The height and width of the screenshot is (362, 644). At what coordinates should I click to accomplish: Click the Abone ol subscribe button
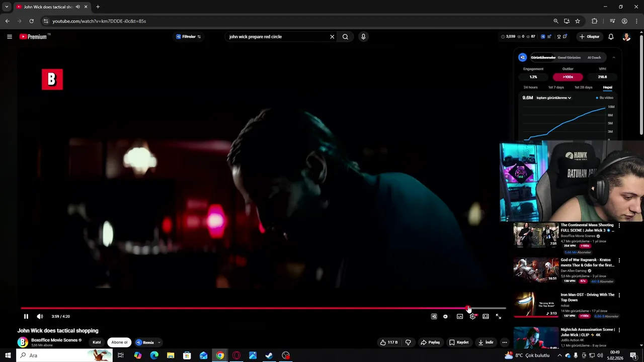click(x=119, y=342)
